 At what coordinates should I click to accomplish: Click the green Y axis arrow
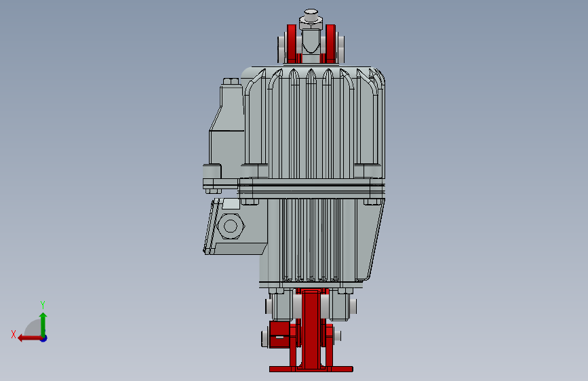pos(43,324)
